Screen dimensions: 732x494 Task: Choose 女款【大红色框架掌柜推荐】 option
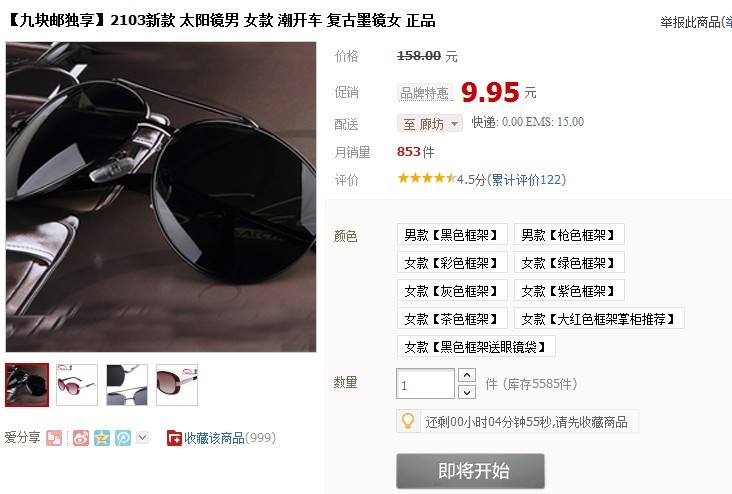pos(599,318)
